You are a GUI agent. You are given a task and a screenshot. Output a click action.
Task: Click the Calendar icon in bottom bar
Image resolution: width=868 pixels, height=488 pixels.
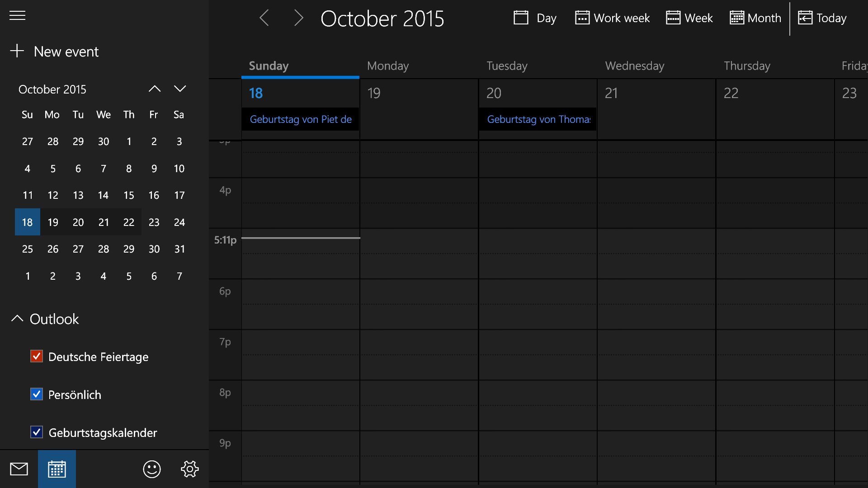coord(57,469)
